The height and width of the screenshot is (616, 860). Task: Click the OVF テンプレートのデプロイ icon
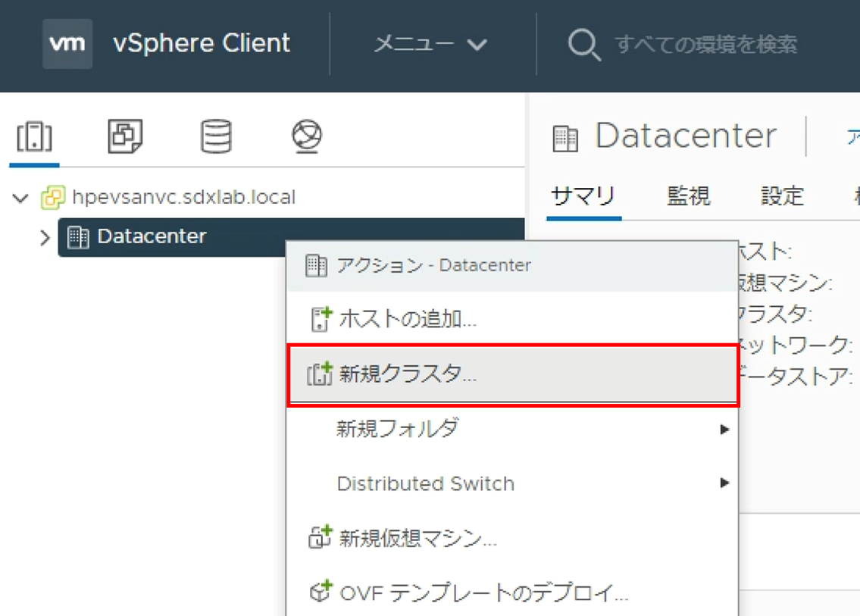[x=321, y=592]
